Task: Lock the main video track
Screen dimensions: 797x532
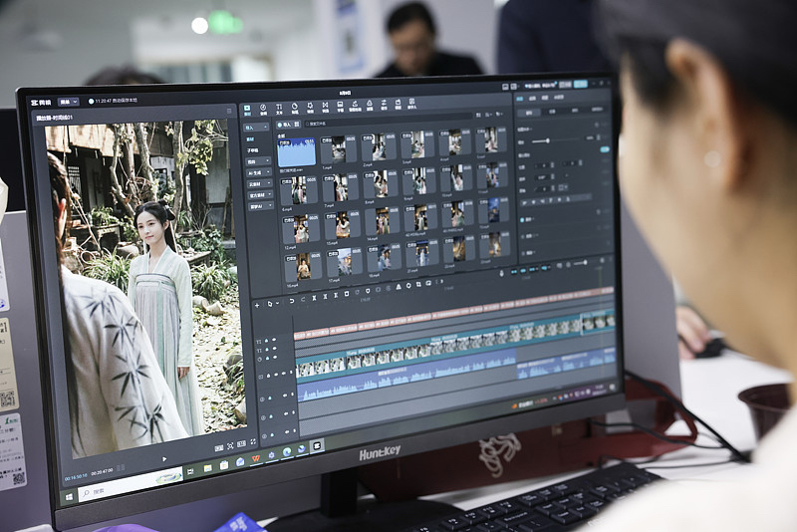Action: point(268,376)
